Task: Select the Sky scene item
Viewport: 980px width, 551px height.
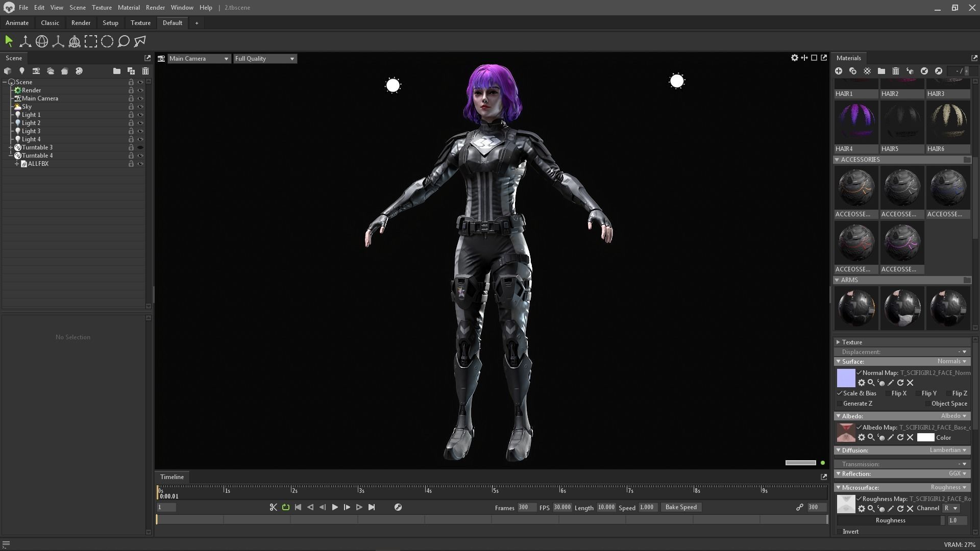Action: (27, 107)
